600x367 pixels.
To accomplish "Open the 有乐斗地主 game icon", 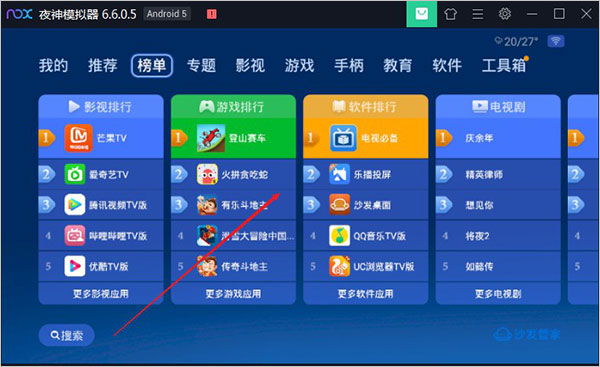I will [207, 205].
